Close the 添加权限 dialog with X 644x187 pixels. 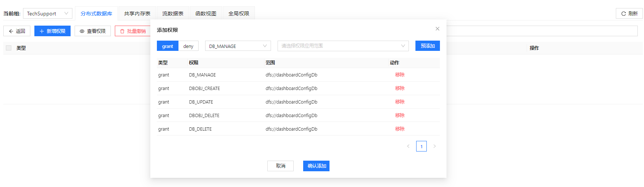(437, 29)
